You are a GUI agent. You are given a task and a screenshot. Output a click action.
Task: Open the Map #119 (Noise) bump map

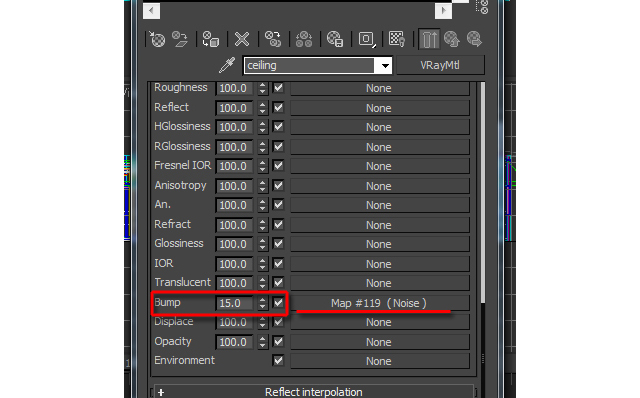(x=380, y=303)
